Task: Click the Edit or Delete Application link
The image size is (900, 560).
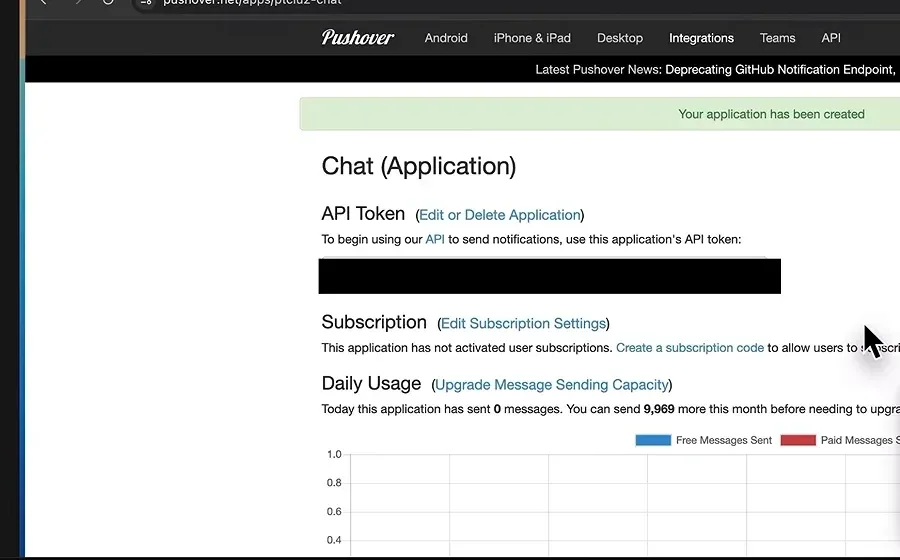Action: tap(499, 215)
